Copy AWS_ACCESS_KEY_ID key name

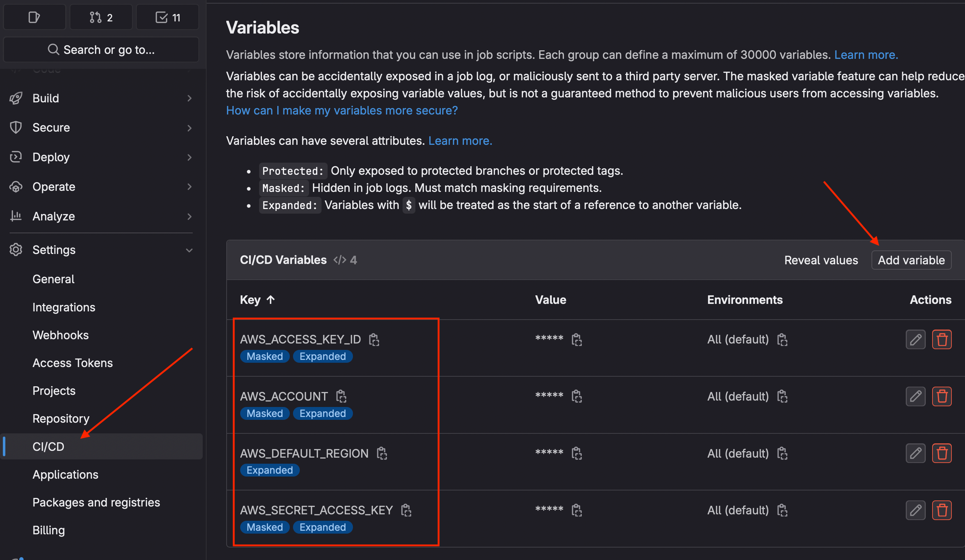(374, 340)
